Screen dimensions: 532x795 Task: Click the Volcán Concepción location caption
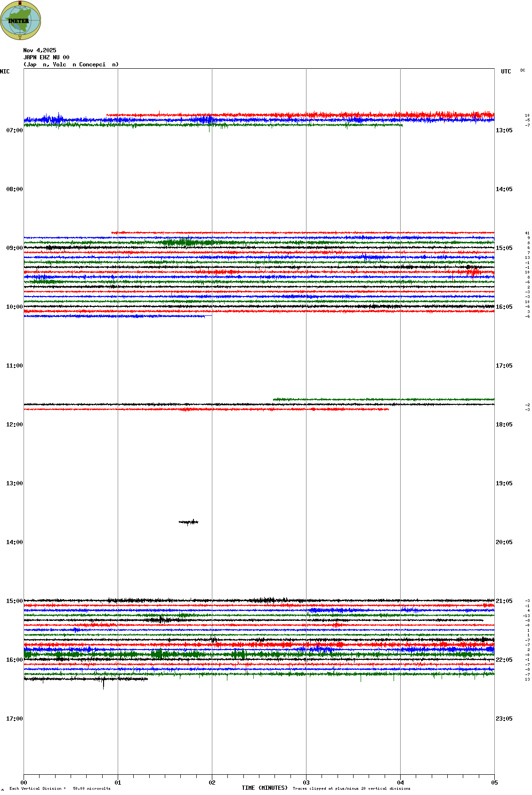(x=71, y=64)
